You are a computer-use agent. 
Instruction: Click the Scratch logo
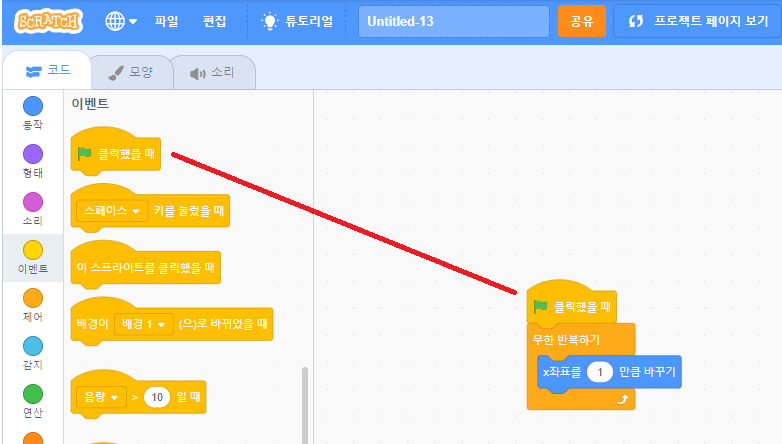[x=48, y=21]
